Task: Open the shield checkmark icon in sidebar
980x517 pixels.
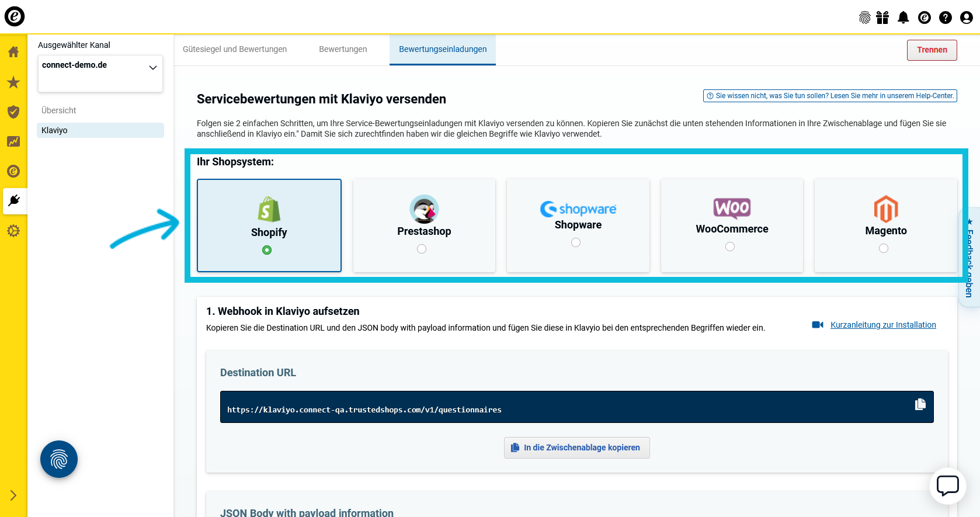Action: (13, 112)
